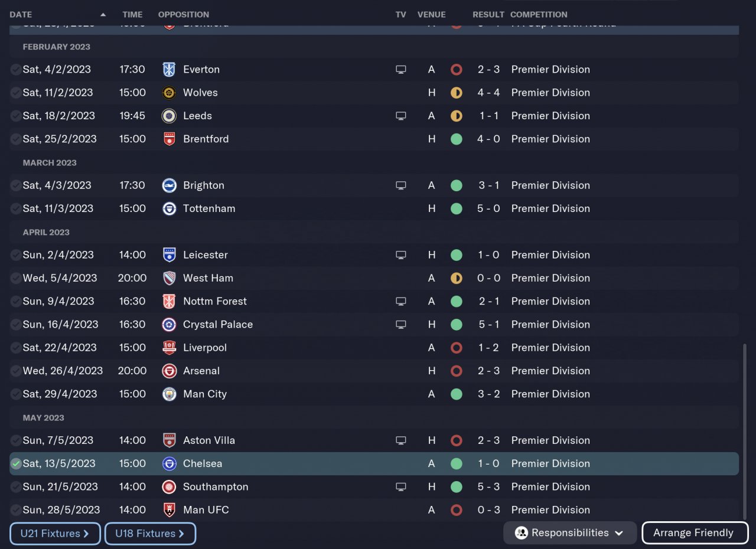Toggle the checkmark for the Chelsea fixture
Image resolution: width=756 pixels, height=549 pixels.
tap(16, 464)
